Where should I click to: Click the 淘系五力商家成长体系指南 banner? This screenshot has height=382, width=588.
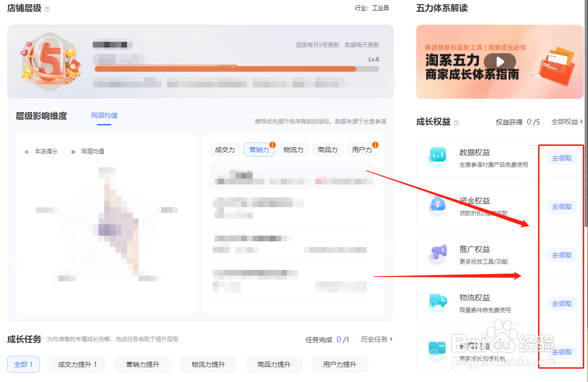pos(500,62)
